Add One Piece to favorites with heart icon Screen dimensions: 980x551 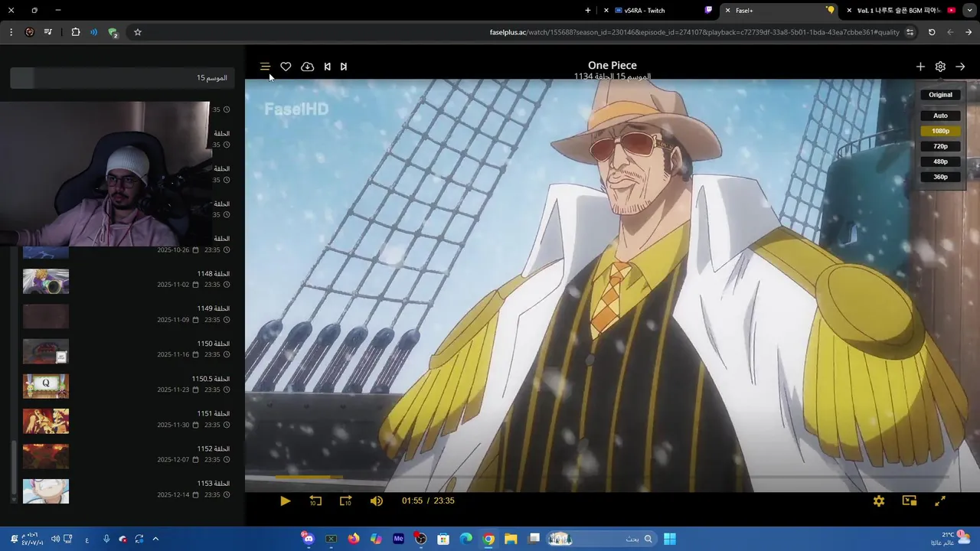(x=286, y=67)
